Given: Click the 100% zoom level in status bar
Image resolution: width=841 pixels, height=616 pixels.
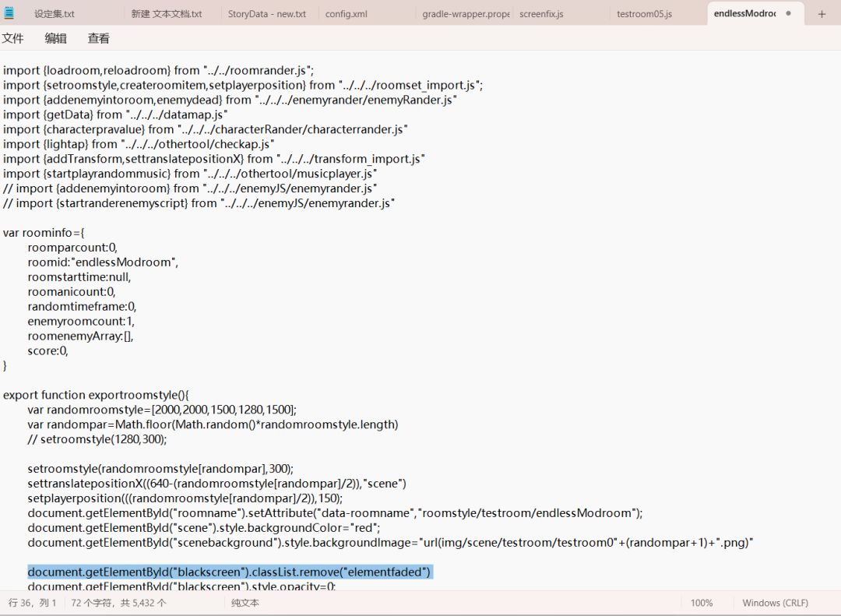Looking at the screenshot, I should coord(702,603).
